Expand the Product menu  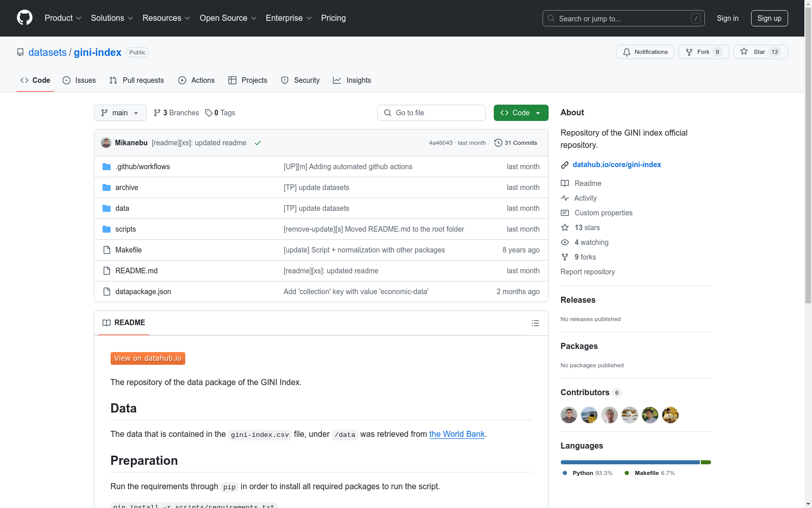[x=63, y=18]
